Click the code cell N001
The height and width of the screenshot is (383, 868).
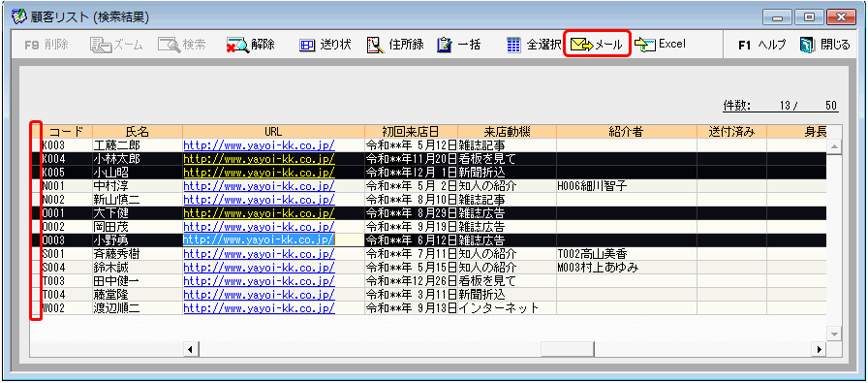[67, 186]
